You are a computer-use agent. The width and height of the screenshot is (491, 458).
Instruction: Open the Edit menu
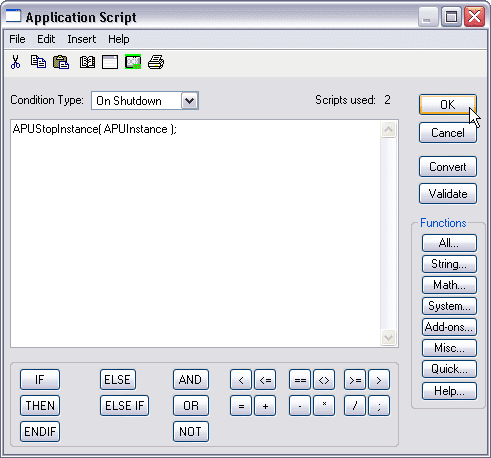pos(46,39)
